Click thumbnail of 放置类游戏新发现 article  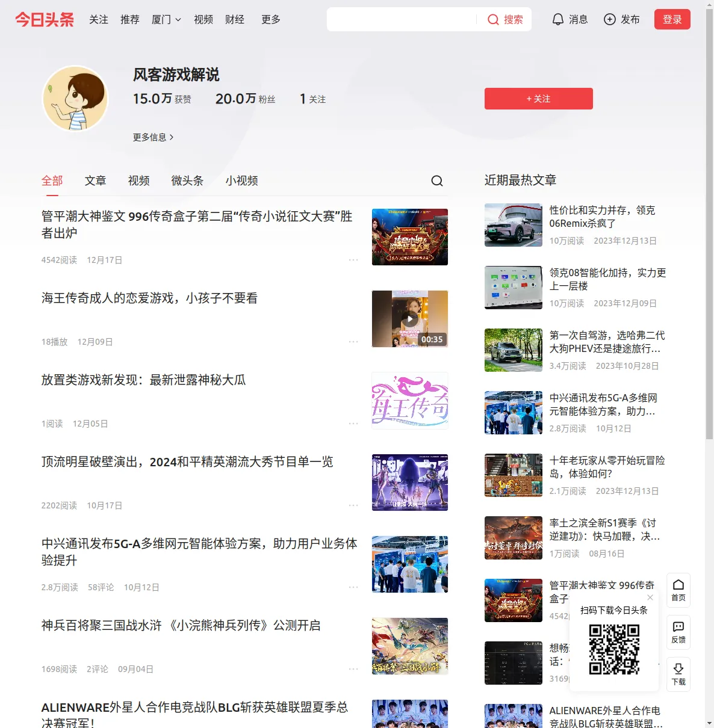[x=410, y=401]
